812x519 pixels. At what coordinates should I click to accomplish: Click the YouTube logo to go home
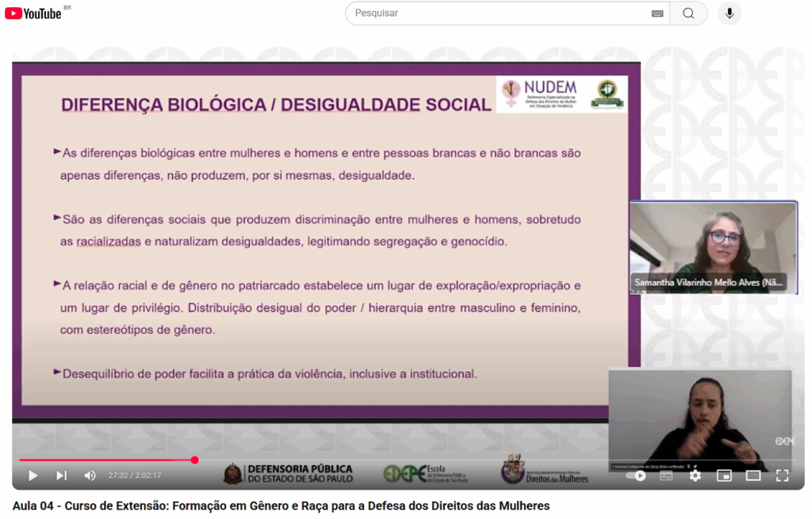tap(33, 13)
